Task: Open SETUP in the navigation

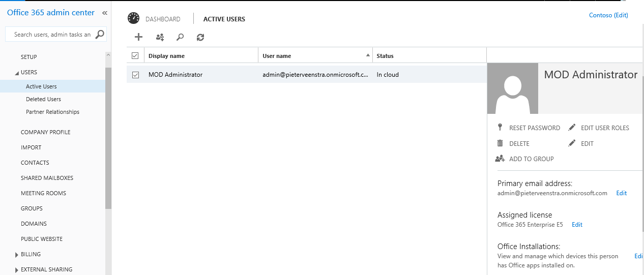Action: [x=29, y=57]
